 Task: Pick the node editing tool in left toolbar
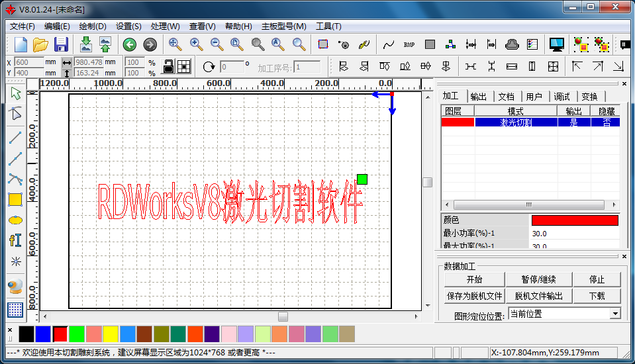coord(15,114)
